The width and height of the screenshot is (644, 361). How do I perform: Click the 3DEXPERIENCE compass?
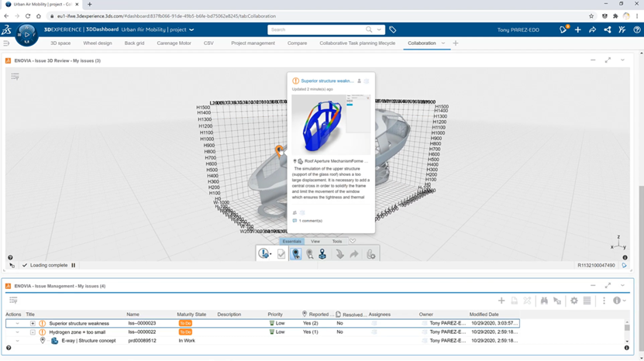[26, 35]
